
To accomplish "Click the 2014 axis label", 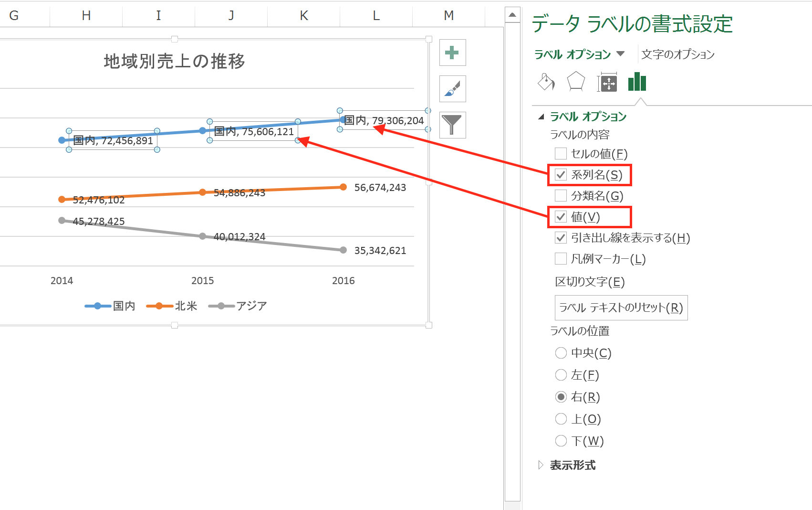I will point(62,281).
